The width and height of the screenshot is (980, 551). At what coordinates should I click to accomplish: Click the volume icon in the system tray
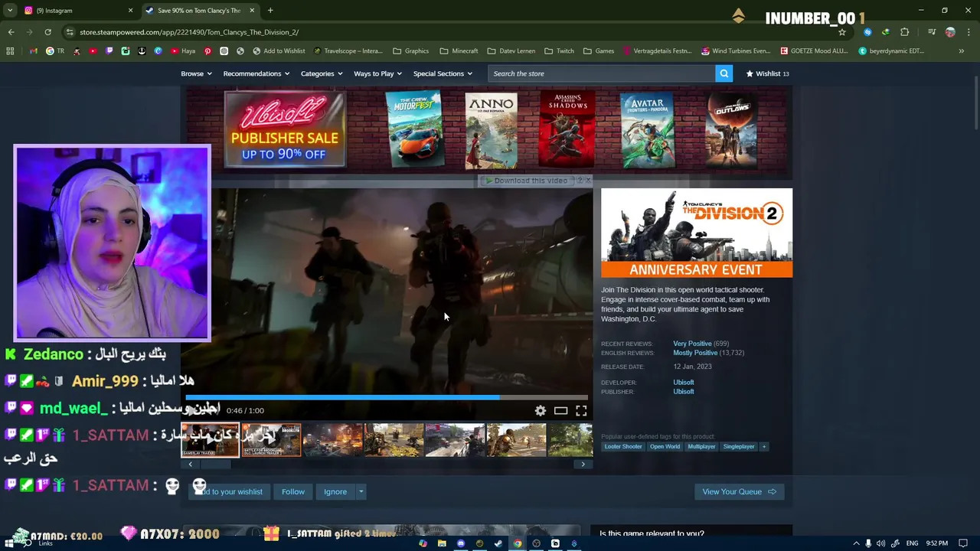(x=880, y=543)
